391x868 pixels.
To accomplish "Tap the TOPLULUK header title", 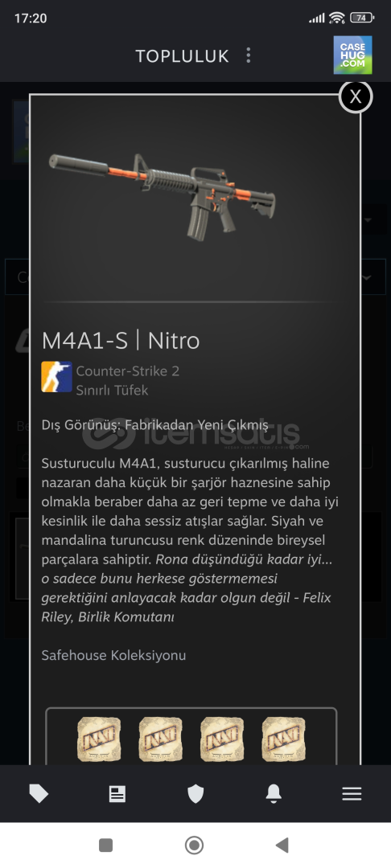I will 182,56.
